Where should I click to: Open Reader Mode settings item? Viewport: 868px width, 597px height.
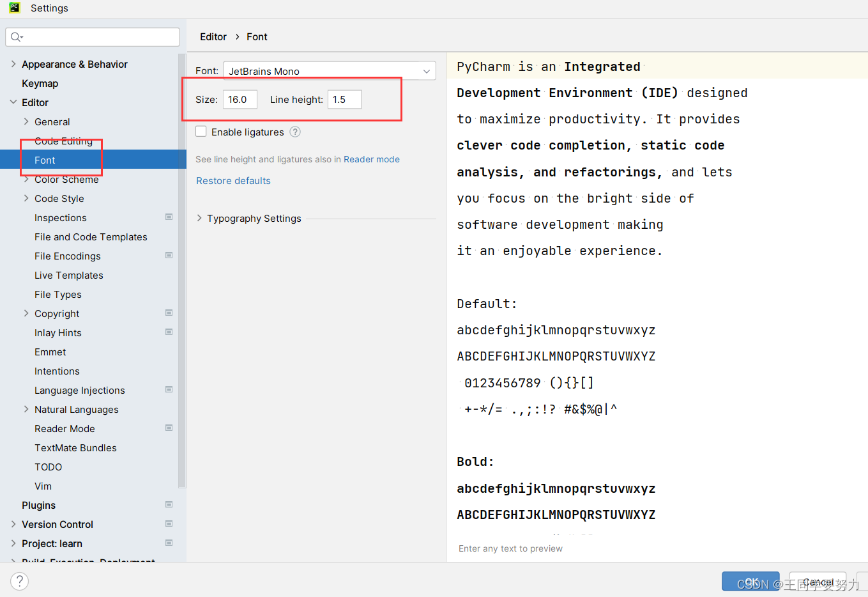tap(65, 428)
